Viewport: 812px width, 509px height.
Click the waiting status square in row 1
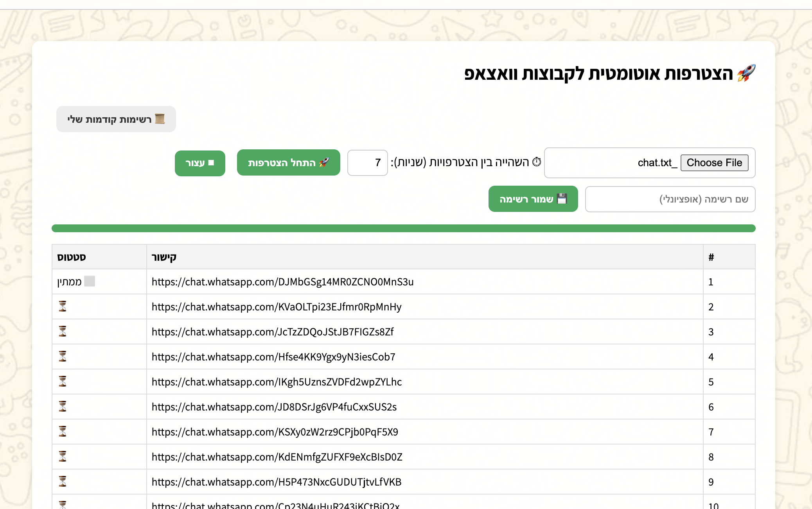pyautogui.click(x=90, y=281)
